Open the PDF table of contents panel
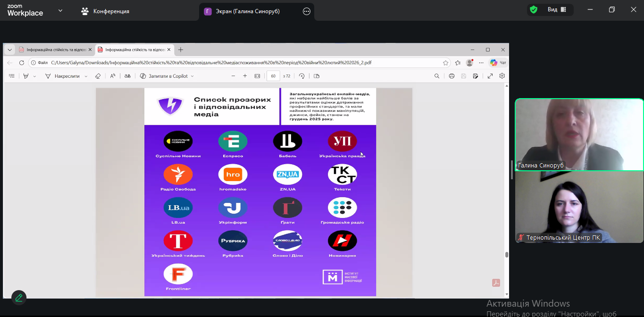644x317 pixels. click(12, 76)
